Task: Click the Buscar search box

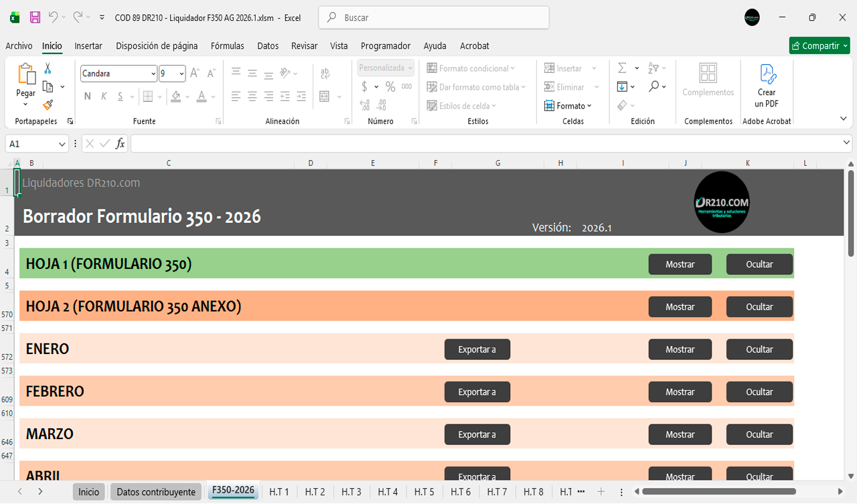Action: point(434,17)
